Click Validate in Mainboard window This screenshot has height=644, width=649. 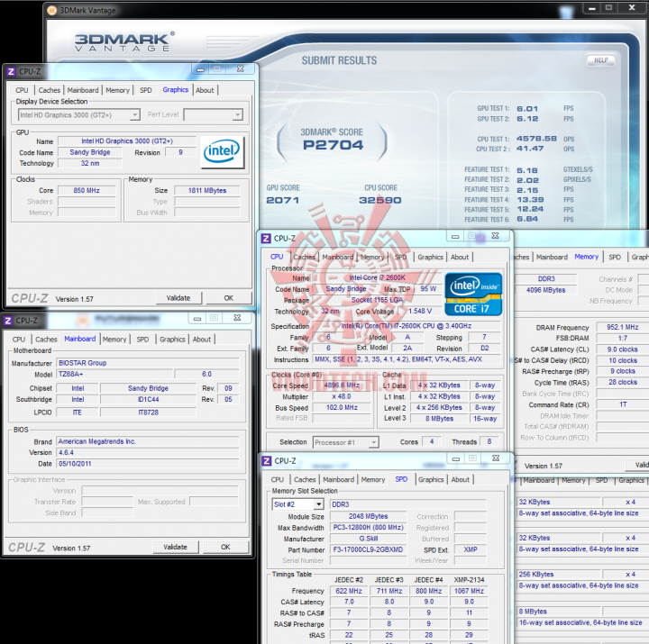(175, 547)
